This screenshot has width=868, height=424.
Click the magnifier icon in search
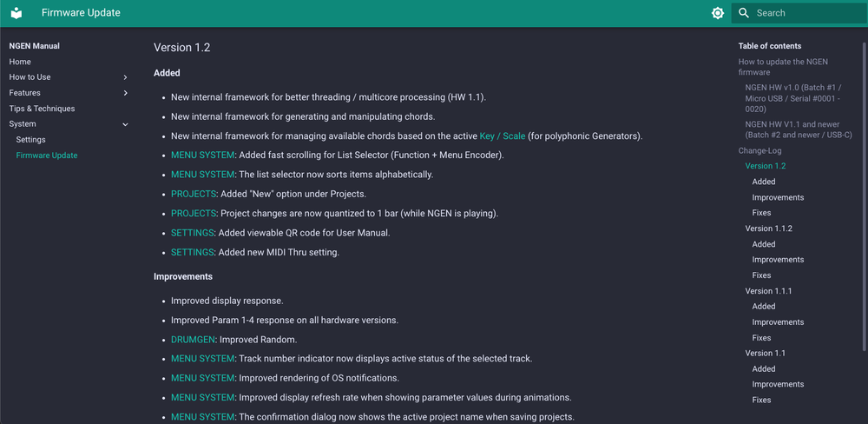(744, 13)
